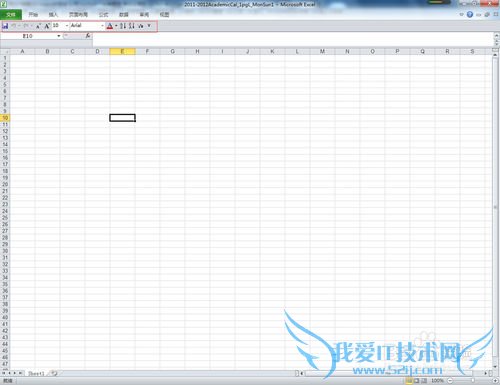This screenshot has width=500, height=385.
Task: Click inside the formula bar input
Action: point(293,39)
